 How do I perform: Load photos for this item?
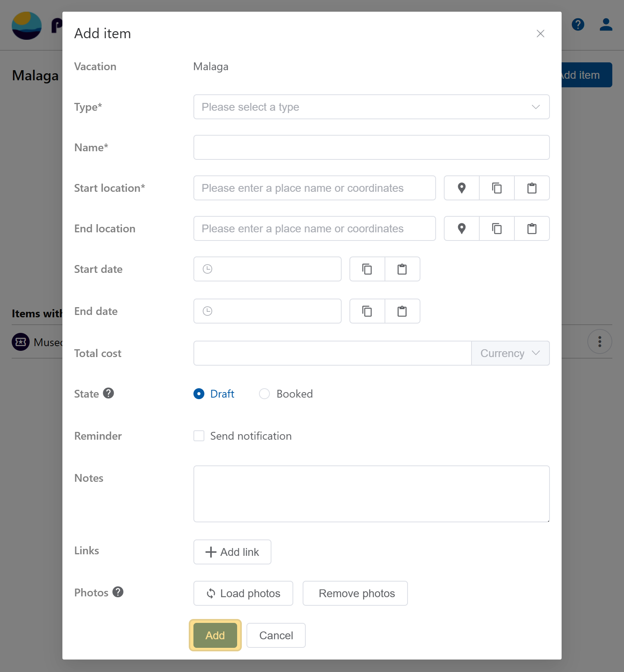243,593
